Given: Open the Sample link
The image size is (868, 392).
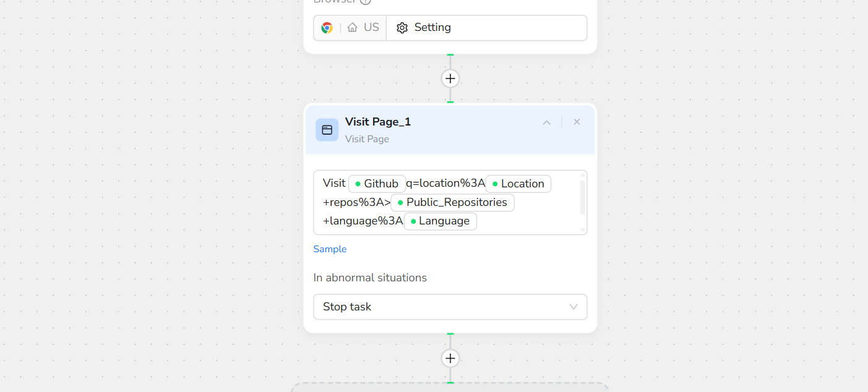Looking at the screenshot, I should pos(330,249).
